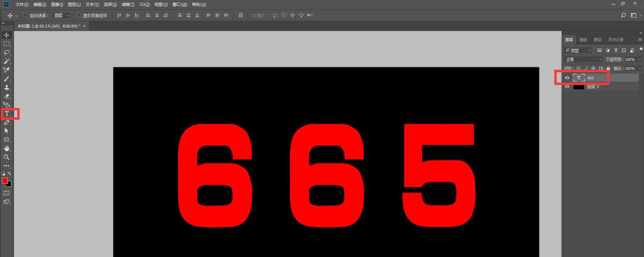
Task: Change screen mode at toolbox bottom
Action: [x=7, y=202]
